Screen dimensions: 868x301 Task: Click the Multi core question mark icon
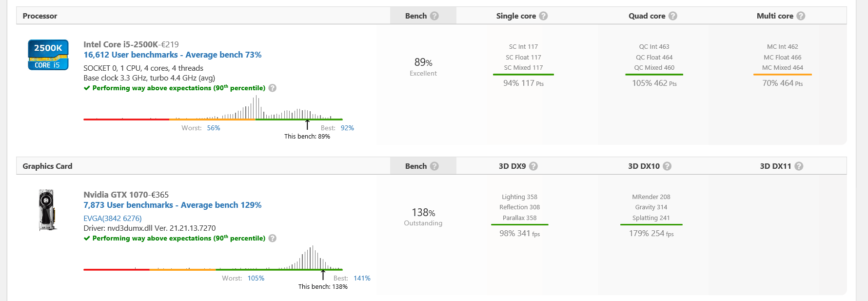pyautogui.click(x=801, y=16)
